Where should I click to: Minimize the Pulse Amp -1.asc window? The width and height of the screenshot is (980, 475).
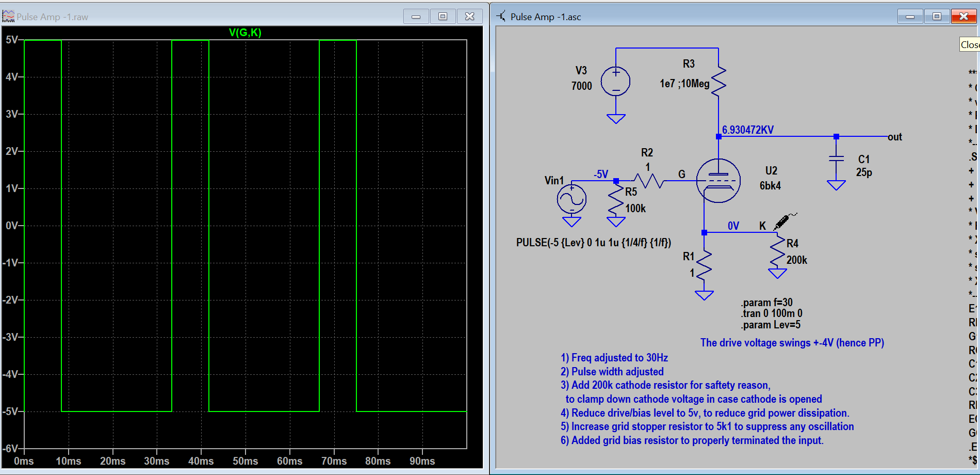[910, 17]
